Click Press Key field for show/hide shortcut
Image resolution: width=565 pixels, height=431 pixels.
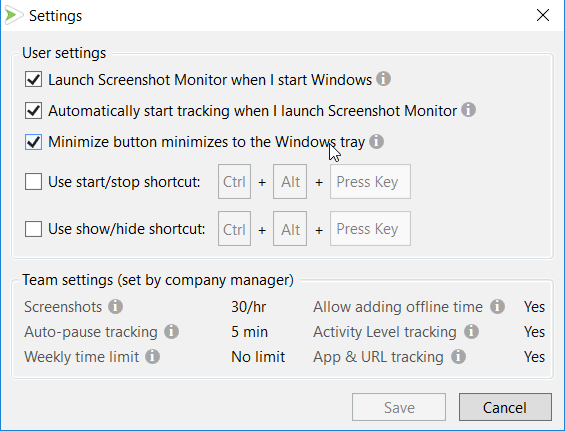tap(370, 229)
